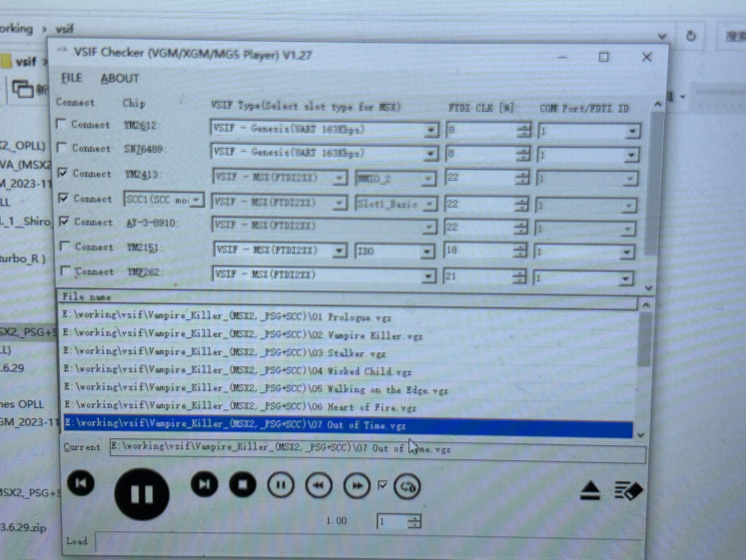Open YM2413 slot selection dropdown

[x=395, y=179]
